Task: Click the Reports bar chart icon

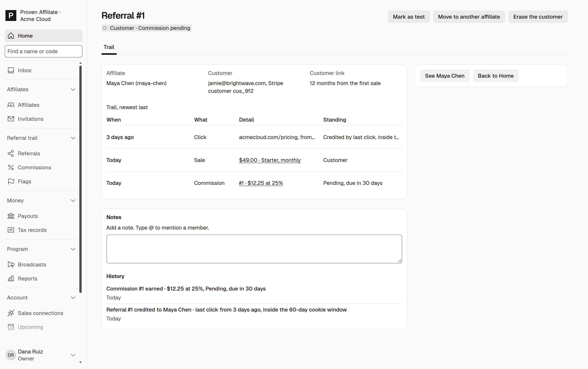Action: tap(11, 278)
